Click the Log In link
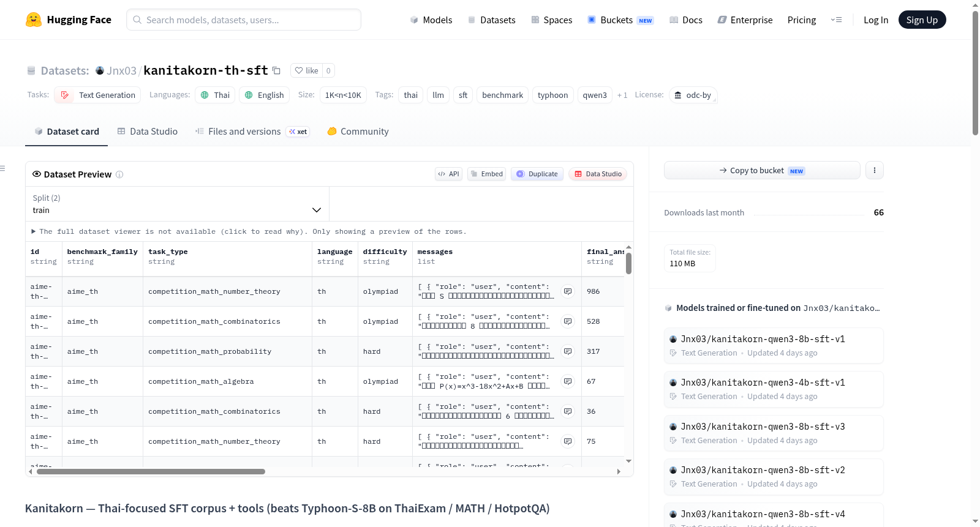The height and width of the screenshot is (527, 980). tap(876, 20)
